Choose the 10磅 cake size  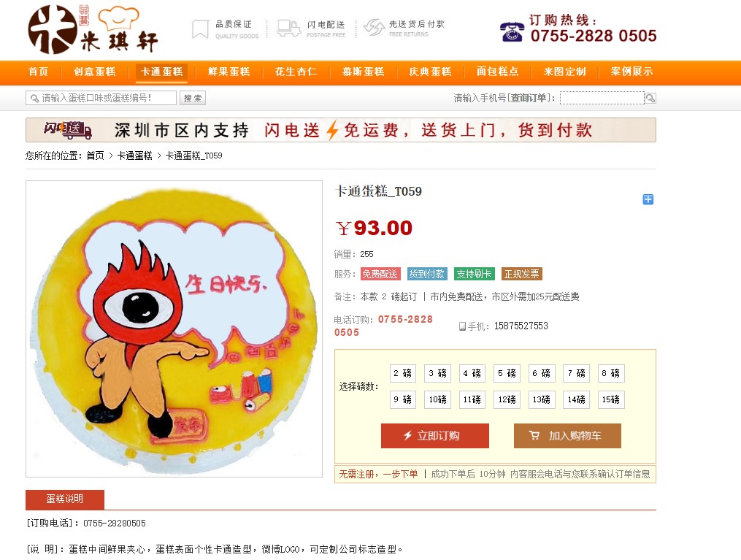click(x=437, y=399)
